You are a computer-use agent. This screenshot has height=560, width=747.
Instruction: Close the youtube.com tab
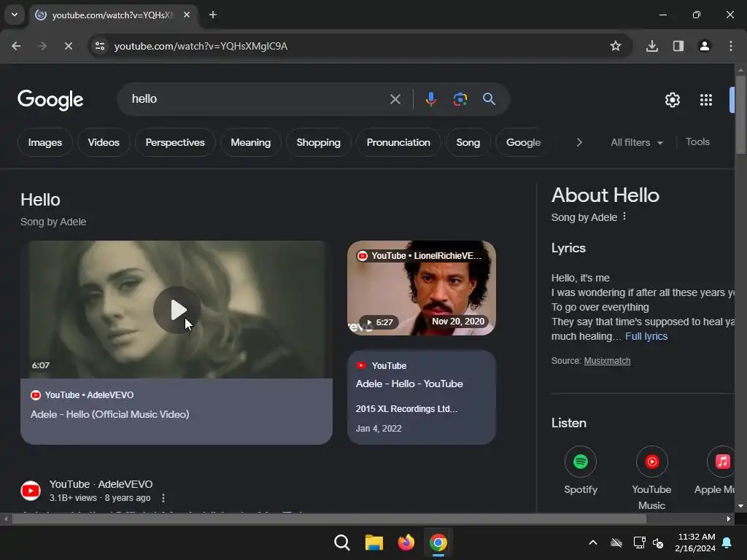(187, 15)
